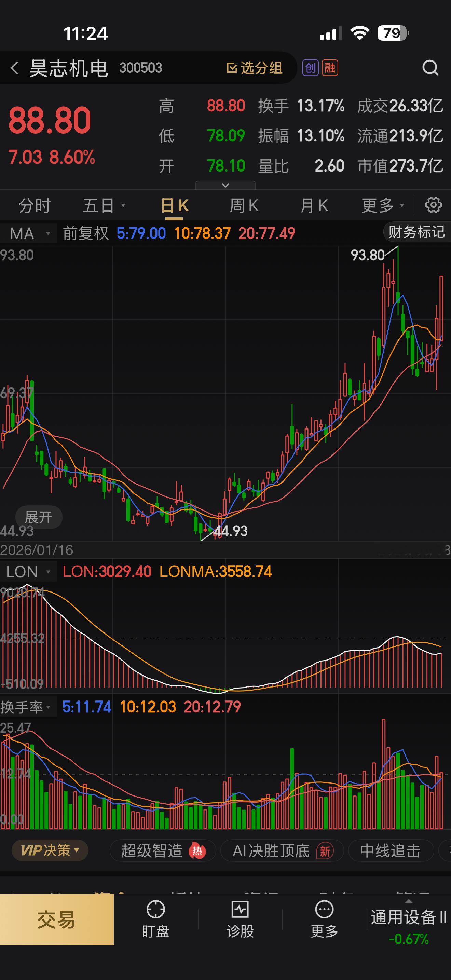Open MA indicator dropdown
The height and width of the screenshot is (980, 451).
pyautogui.click(x=29, y=233)
